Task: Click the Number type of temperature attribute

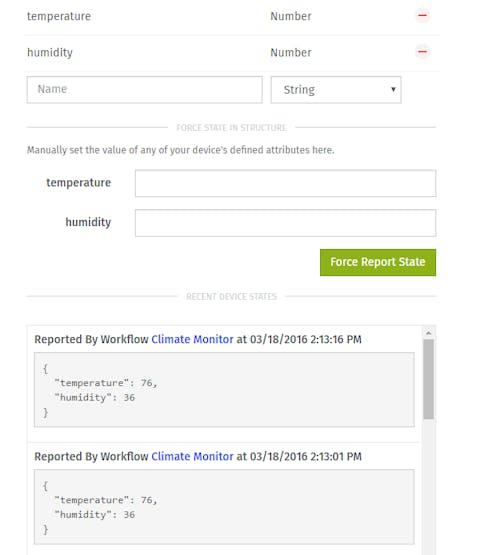Action: tap(291, 16)
